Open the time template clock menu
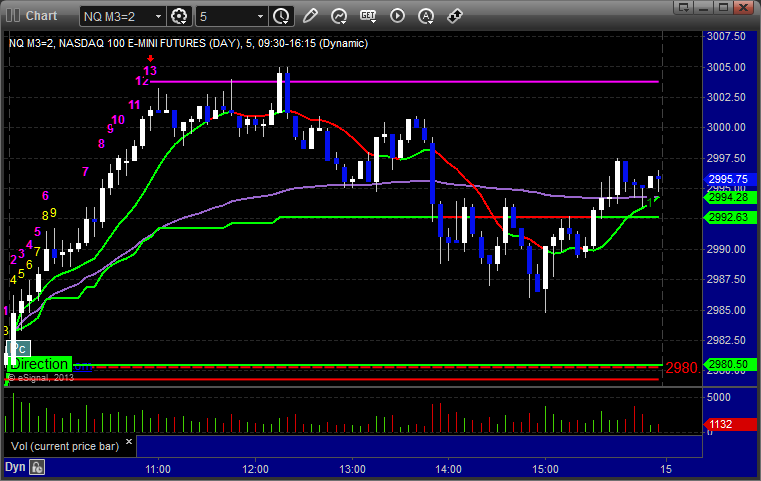Viewport: 761px width, 481px height. point(281,17)
